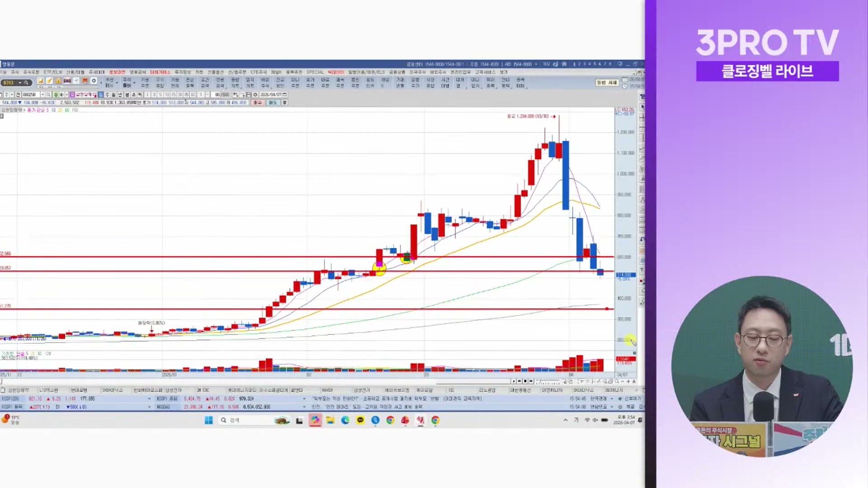Open chart settings gear icon
The image size is (868, 488).
pyautogui.click(x=255, y=94)
